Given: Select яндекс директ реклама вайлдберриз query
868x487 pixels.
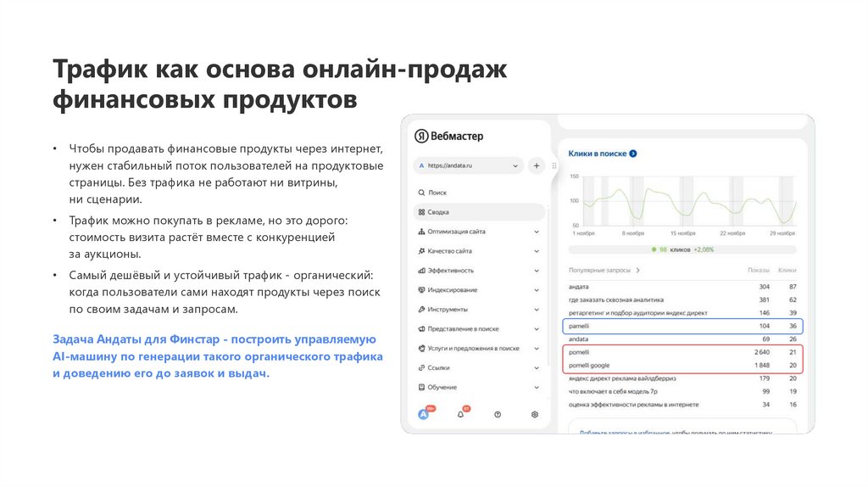Looking at the screenshot, I should pos(682,378).
